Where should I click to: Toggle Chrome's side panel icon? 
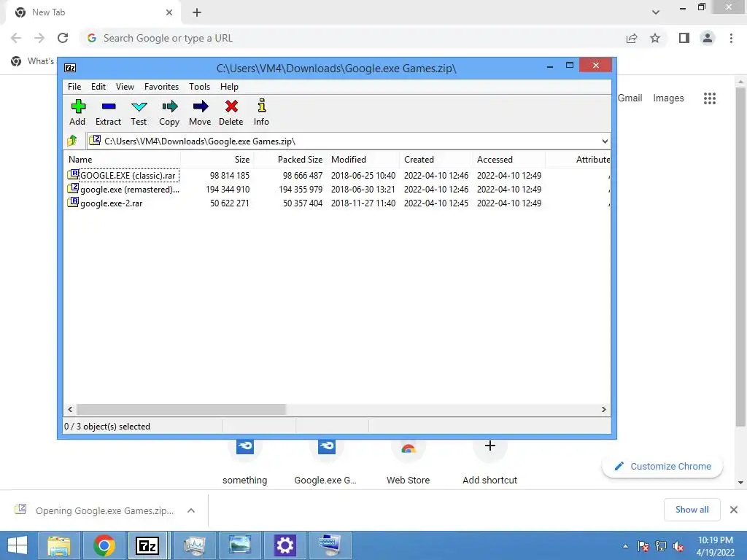(x=684, y=38)
